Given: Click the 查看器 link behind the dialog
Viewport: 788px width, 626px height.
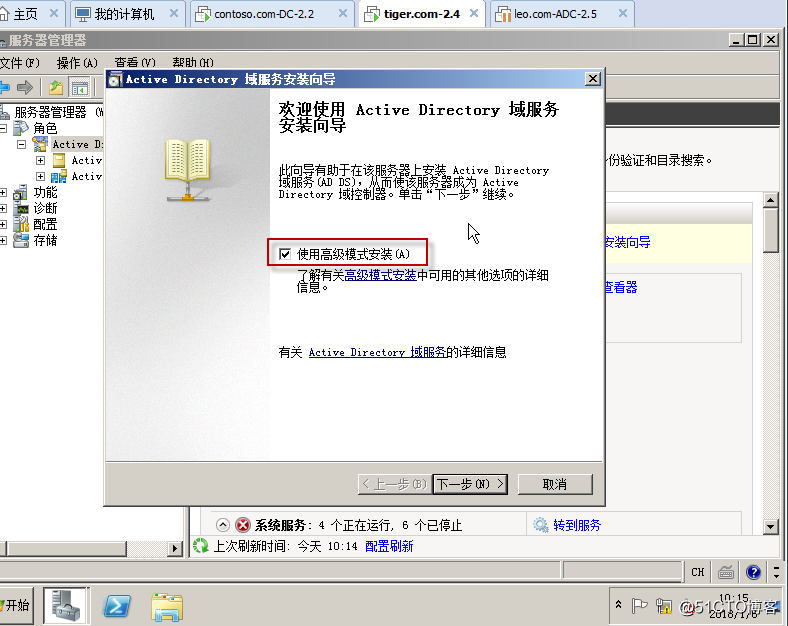Looking at the screenshot, I should pyautogui.click(x=621, y=287).
